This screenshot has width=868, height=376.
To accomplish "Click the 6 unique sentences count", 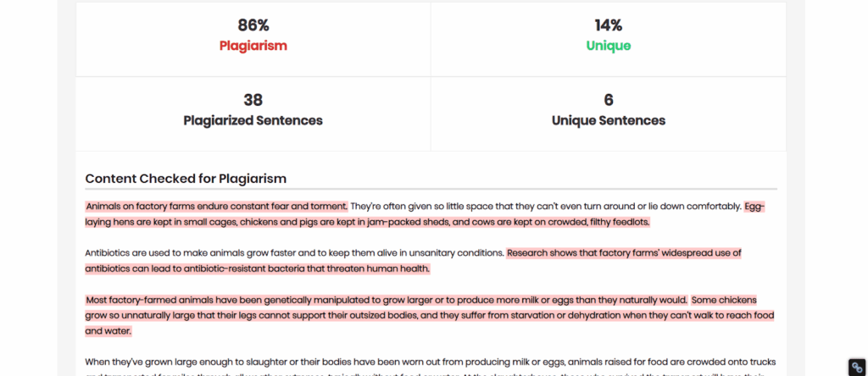I will click(609, 100).
